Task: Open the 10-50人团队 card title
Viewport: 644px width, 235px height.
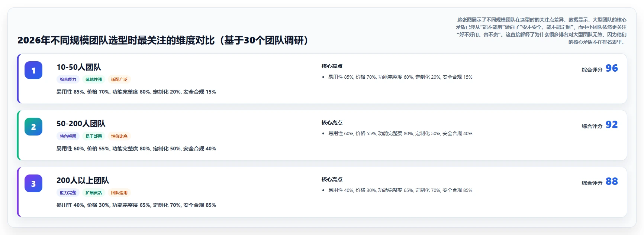Action: coord(79,67)
